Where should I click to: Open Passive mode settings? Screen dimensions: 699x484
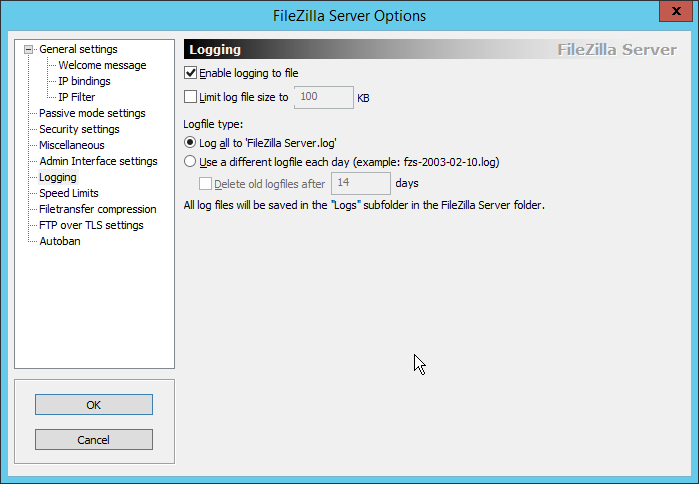coord(92,113)
